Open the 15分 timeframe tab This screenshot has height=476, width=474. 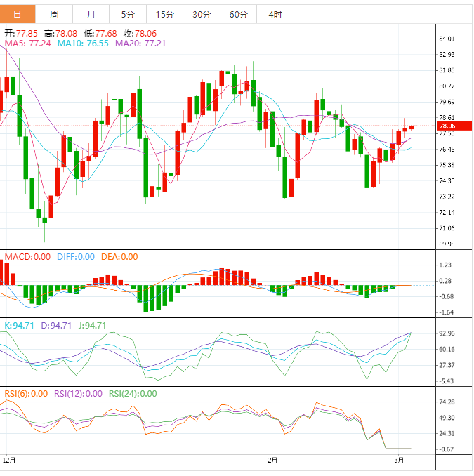[164, 14]
